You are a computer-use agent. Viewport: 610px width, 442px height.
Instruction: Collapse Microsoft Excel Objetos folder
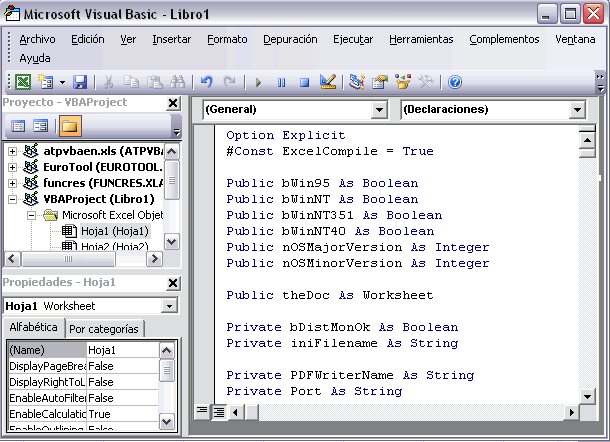point(32,215)
